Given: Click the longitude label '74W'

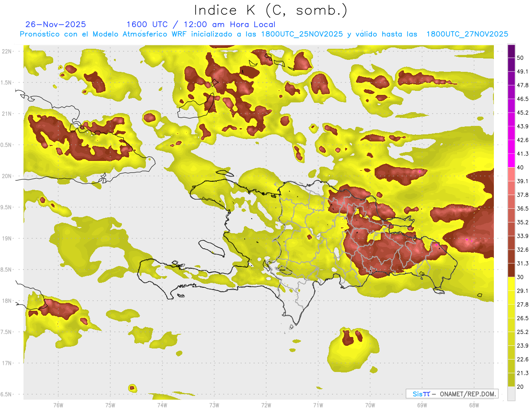Looking at the screenshot, I should 162,405.
